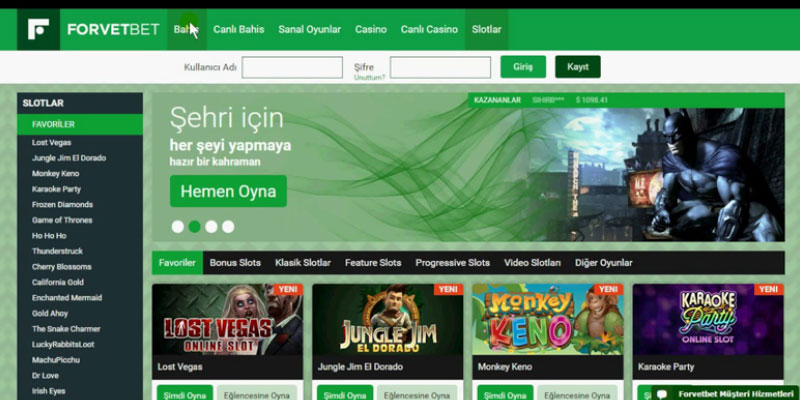The width and height of the screenshot is (800, 400).
Task: Click Eğlencesine Oyna under Jungle Jim El Dorado
Action: (418, 393)
